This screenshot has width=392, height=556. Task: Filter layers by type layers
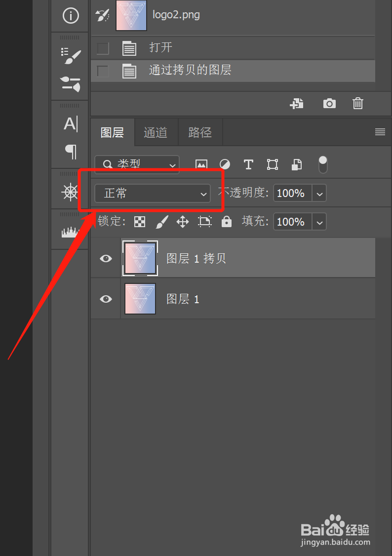click(x=248, y=164)
